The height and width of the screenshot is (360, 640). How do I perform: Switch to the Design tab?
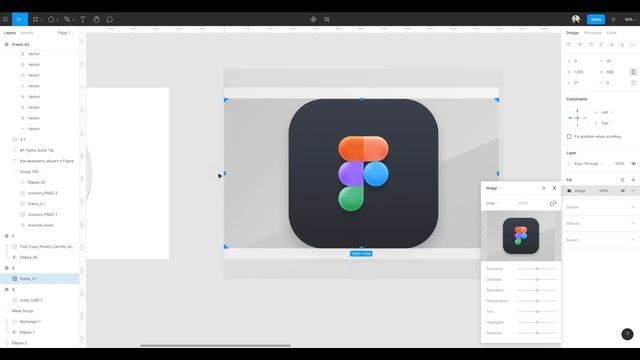click(x=573, y=33)
